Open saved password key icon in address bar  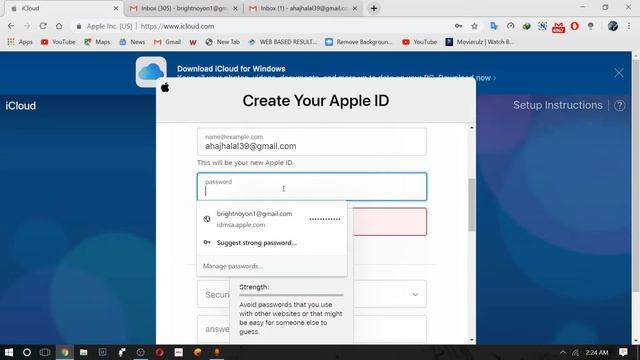click(458, 26)
